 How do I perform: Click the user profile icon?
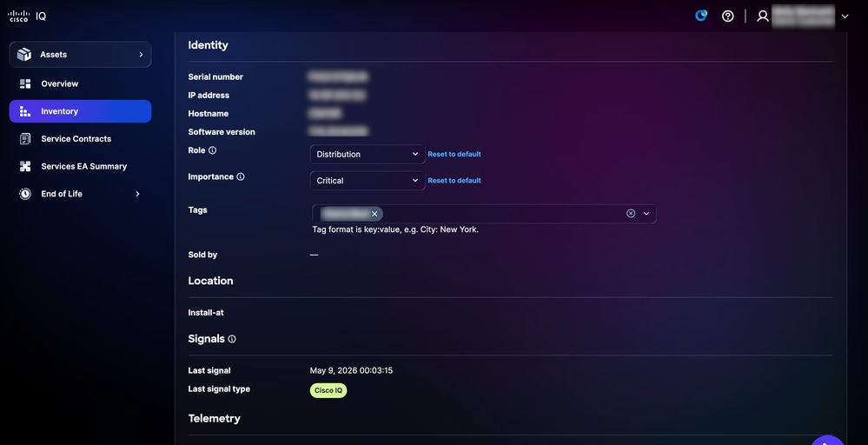(x=763, y=16)
